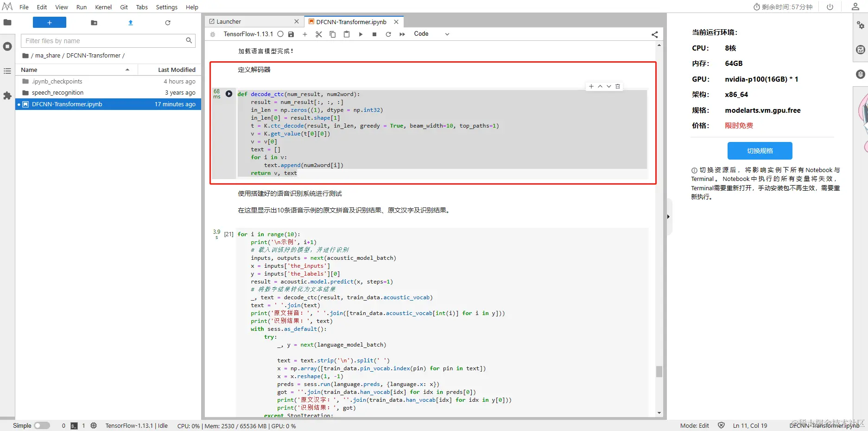Insert a cell below with toolbar plus
This screenshot has height=431, width=868.
[305, 34]
